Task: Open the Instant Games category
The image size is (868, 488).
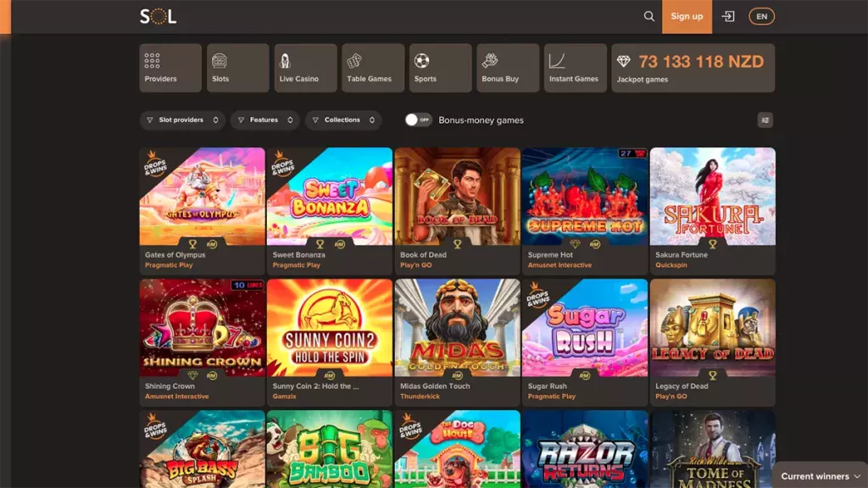Action: (x=576, y=68)
